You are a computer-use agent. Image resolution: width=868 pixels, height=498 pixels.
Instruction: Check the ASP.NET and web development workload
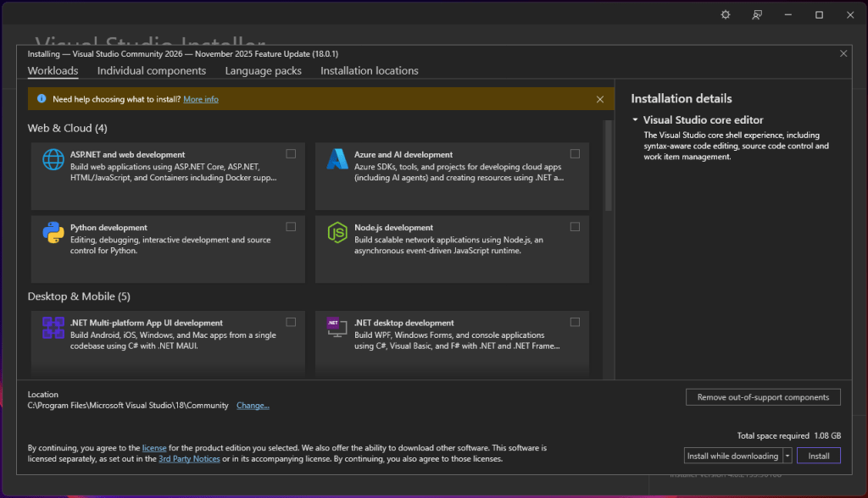[291, 154]
